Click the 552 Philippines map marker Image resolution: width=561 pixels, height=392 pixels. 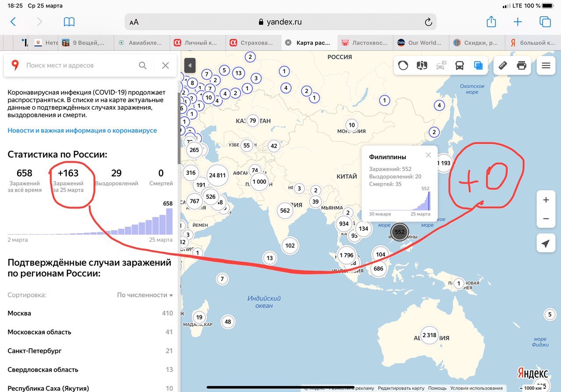pos(399,232)
